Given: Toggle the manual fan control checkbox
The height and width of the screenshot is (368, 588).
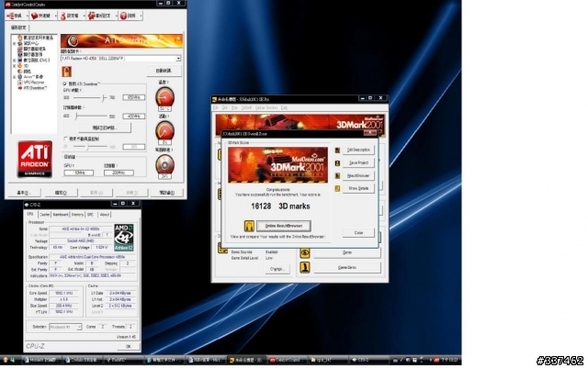Looking at the screenshot, I should tap(66, 139).
